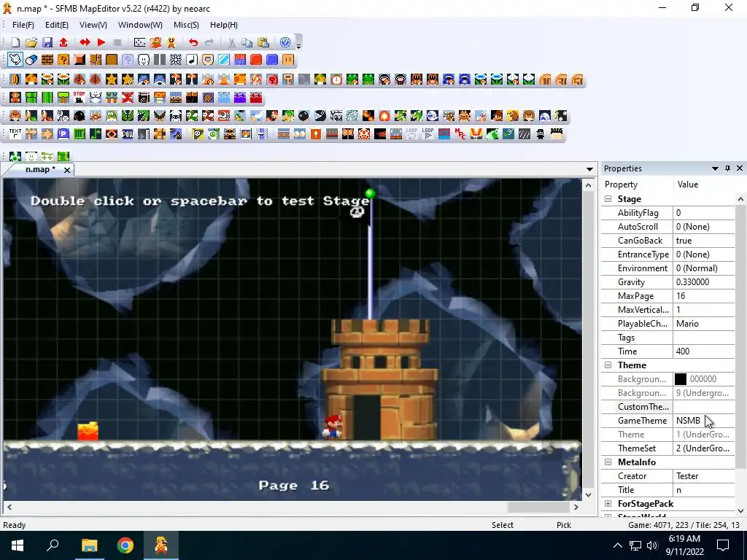747x560 pixels.
Task: Click the Creator value Tester
Action: [x=704, y=476]
